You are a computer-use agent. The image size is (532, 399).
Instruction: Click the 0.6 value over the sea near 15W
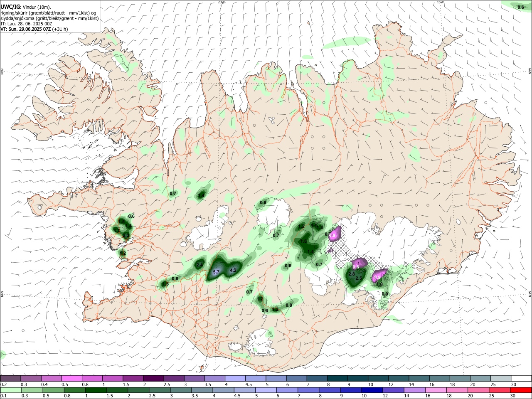click(x=520, y=7)
